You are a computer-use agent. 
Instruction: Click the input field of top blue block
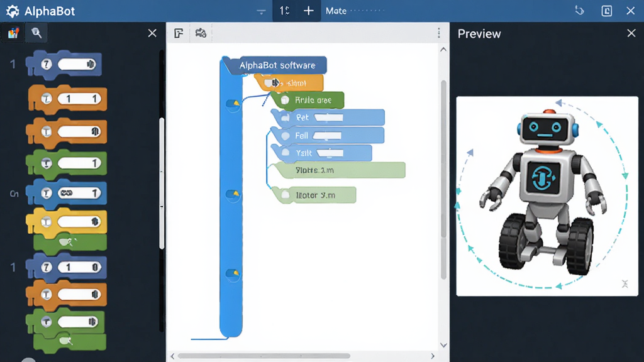[x=77, y=65]
